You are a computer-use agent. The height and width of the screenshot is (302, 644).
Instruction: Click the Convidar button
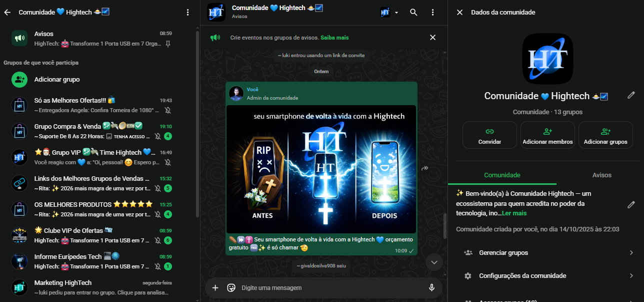coord(489,135)
